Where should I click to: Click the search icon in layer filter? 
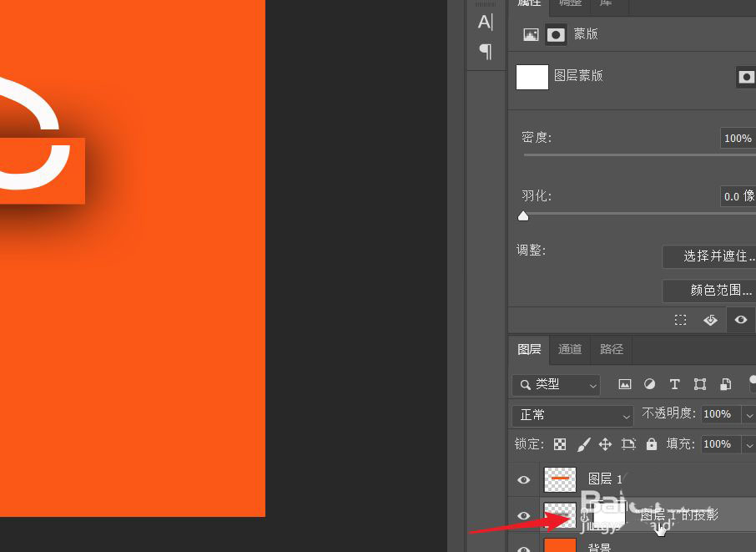tap(525, 385)
